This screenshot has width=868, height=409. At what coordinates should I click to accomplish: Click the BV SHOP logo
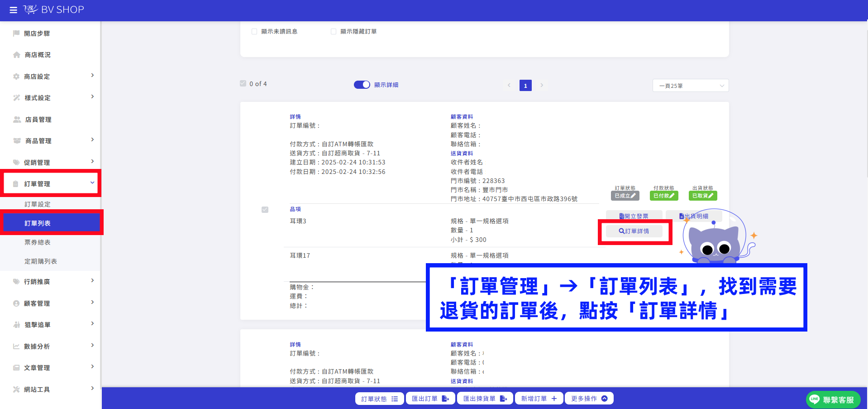point(54,10)
